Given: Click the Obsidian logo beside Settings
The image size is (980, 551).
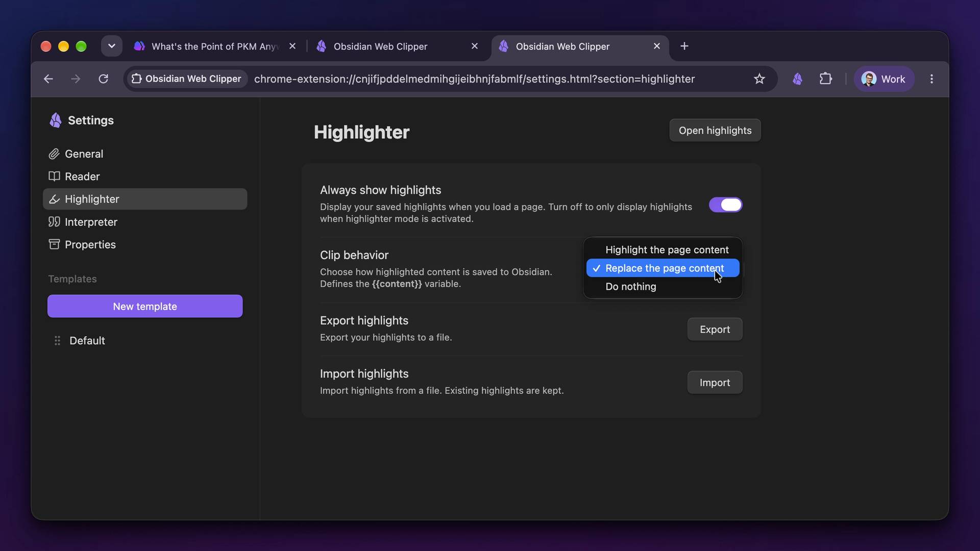Looking at the screenshot, I should coord(56,120).
